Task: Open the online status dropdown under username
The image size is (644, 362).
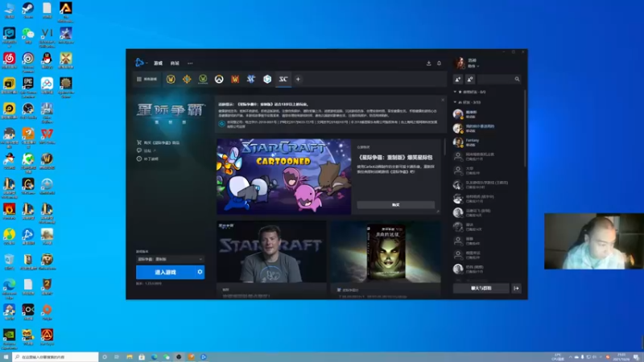Action: coord(473,66)
